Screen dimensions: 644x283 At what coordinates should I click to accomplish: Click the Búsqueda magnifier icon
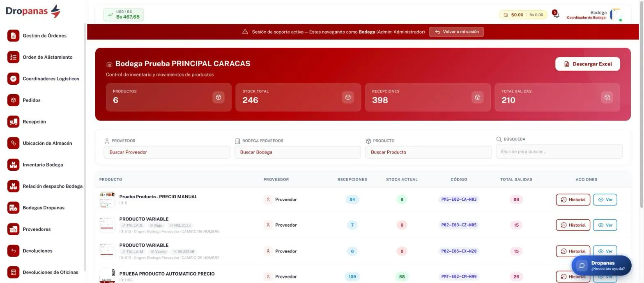(499, 139)
